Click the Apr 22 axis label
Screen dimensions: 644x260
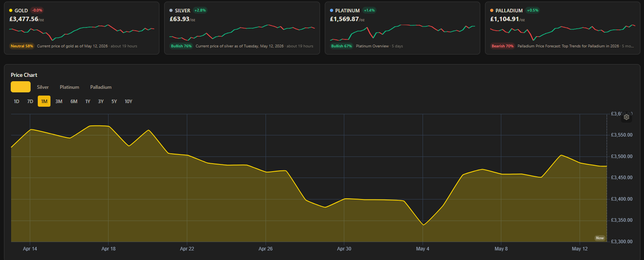pyautogui.click(x=187, y=249)
